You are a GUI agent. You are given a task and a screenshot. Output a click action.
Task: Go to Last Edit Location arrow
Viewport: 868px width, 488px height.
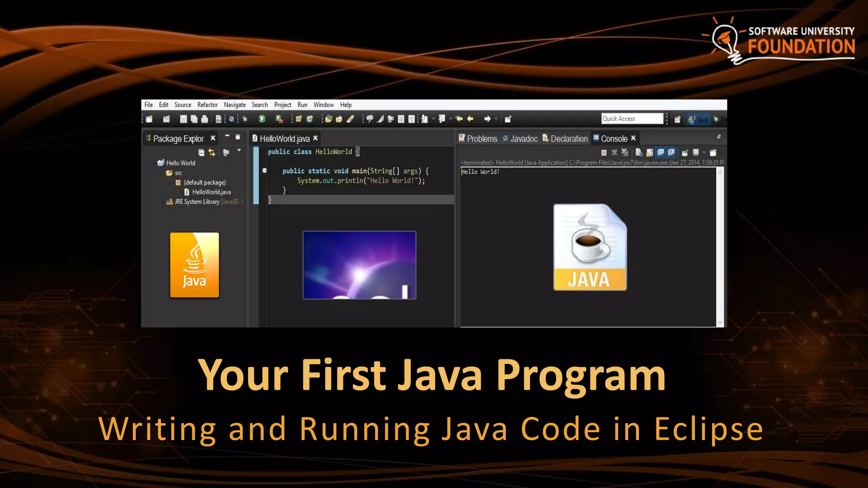[x=459, y=119]
